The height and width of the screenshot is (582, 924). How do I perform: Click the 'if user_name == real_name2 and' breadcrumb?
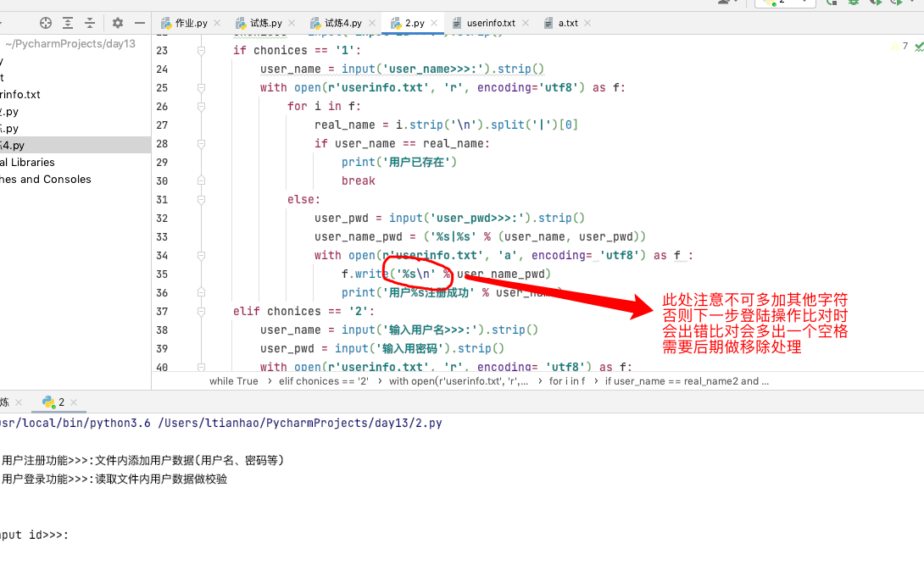pos(687,381)
